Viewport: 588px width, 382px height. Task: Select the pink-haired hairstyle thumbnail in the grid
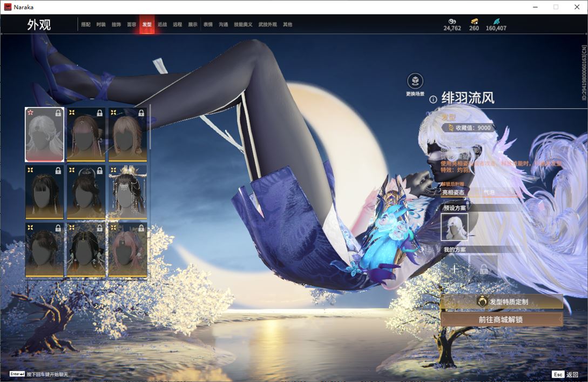click(x=127, y=250)
